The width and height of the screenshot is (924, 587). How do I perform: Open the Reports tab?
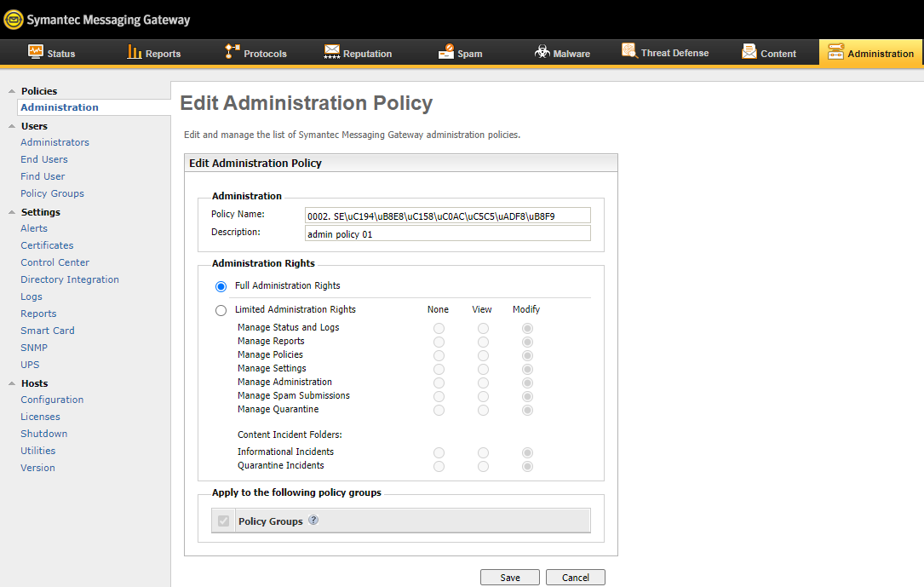point(154,53)
